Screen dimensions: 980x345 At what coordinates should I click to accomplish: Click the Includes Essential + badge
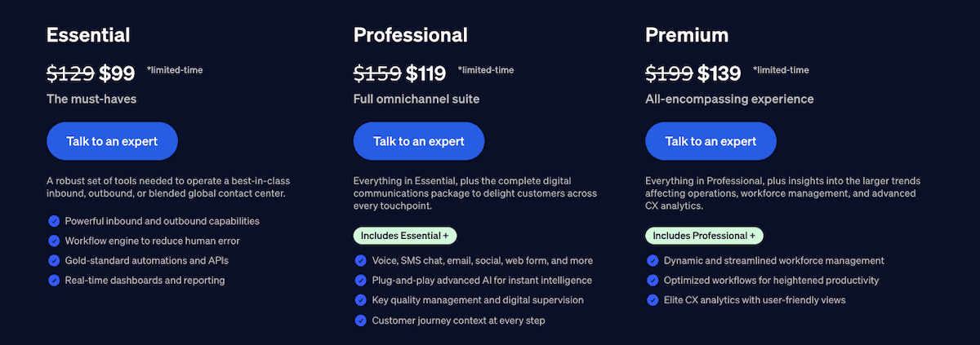(x=405, y=236)
